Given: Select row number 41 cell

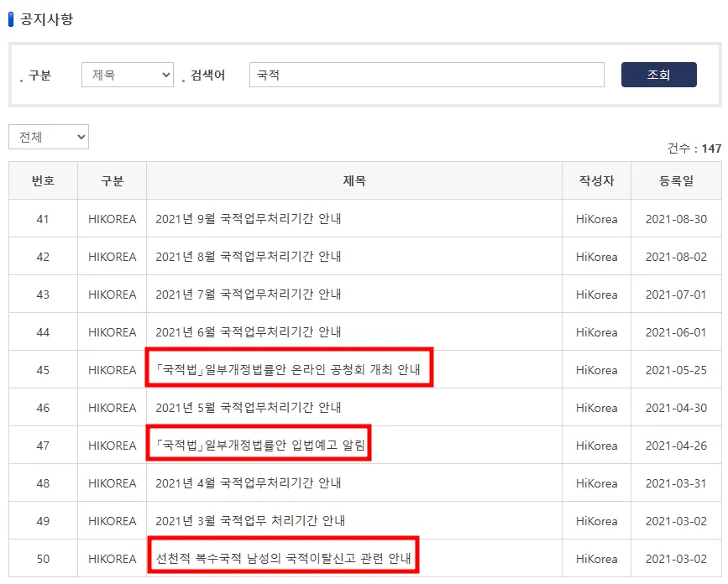Looking at the screenshot, I should [43, 219].
